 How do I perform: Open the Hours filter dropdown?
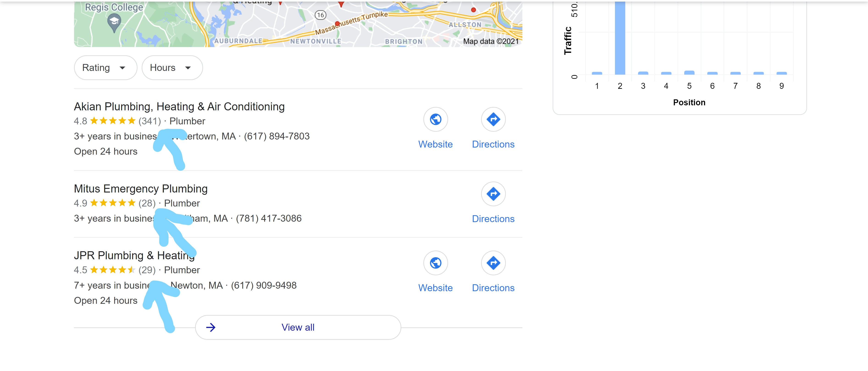pyautogui.click(x=172, y=68)
